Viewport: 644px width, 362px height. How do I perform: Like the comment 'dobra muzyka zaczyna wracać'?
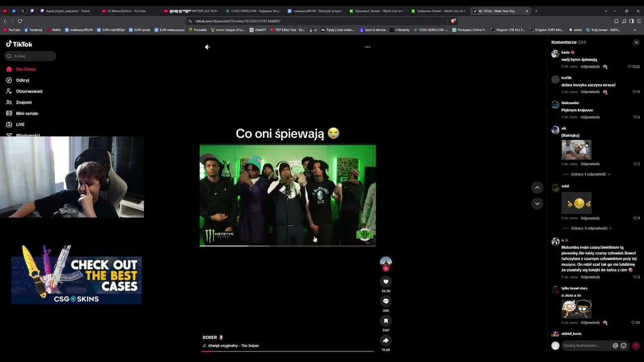[635, 92]
